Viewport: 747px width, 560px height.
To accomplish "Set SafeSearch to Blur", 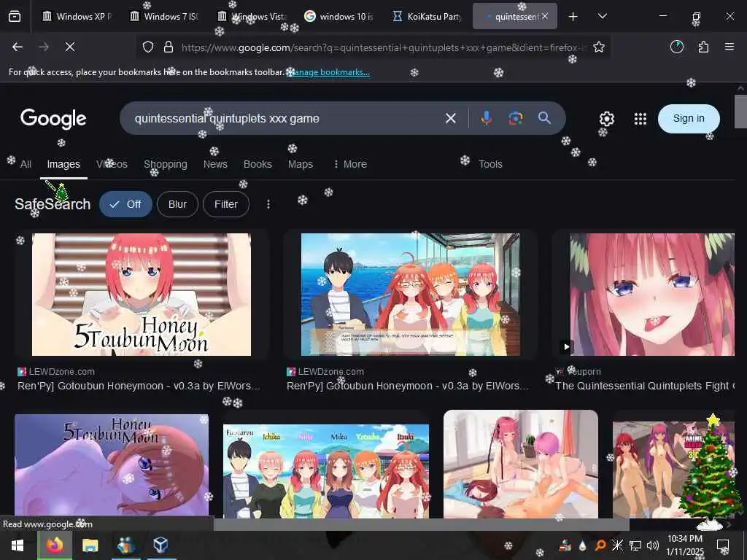I will (x=177, y=204).
